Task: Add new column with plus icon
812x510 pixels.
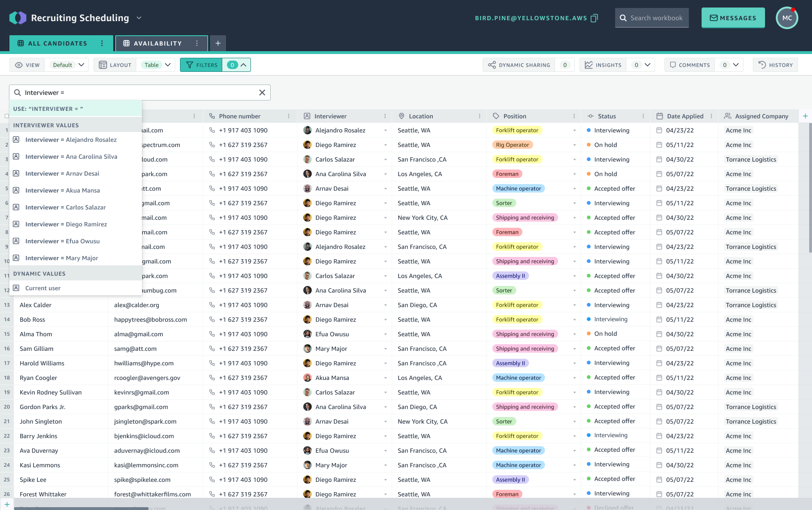Action: tap(805, 116)
